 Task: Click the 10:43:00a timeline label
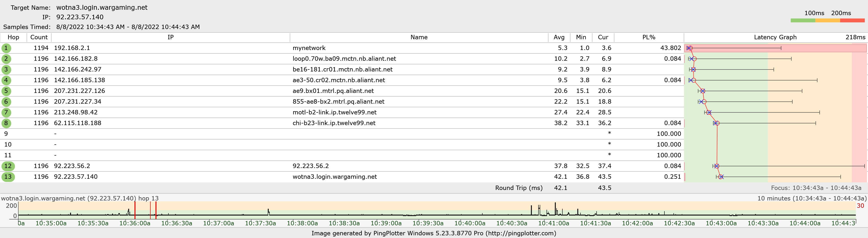pyautogui.click(x=721, y=223)
